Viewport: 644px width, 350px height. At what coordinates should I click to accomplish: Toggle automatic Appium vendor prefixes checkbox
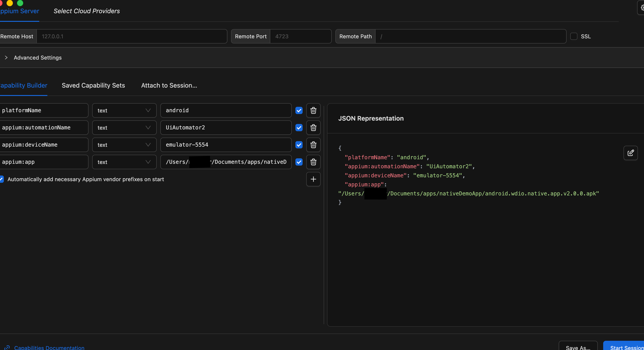pos(2,179)
